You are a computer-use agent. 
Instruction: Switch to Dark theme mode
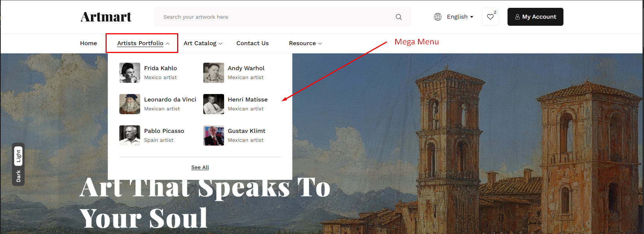[x=18, y=176]
